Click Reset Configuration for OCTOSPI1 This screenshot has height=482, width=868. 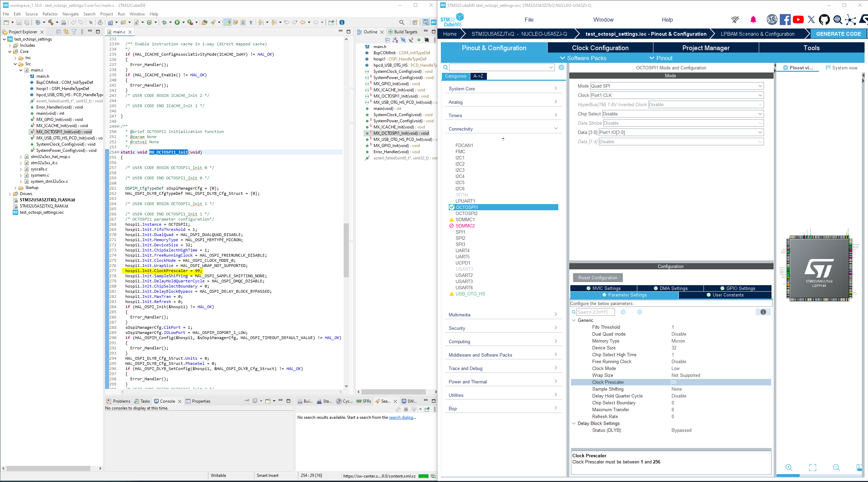point(597,278)
